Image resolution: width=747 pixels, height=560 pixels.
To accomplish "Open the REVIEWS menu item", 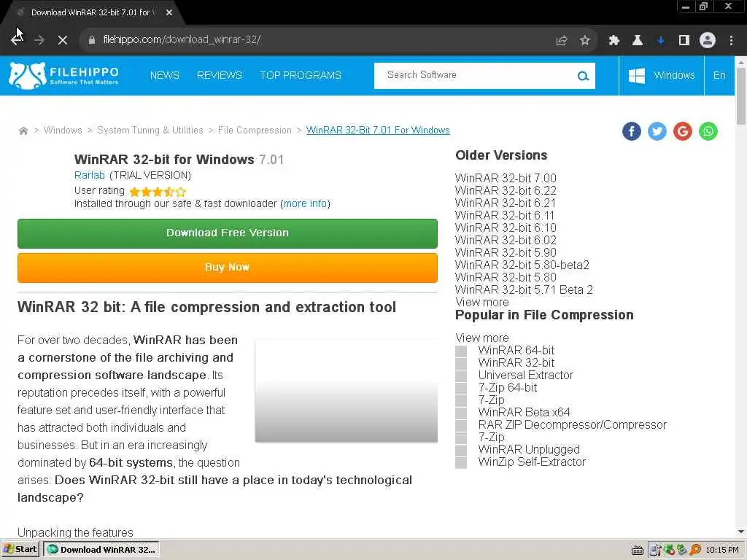I will 219,75.
